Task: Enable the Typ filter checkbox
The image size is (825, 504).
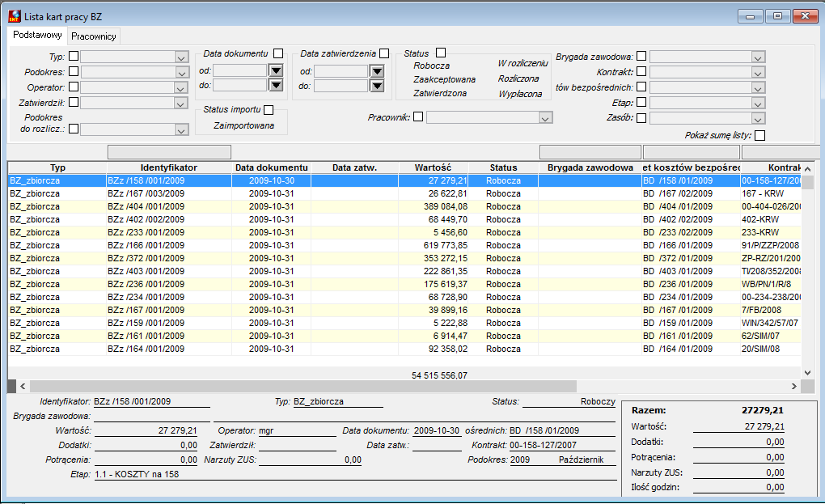Action: (74, 56)
